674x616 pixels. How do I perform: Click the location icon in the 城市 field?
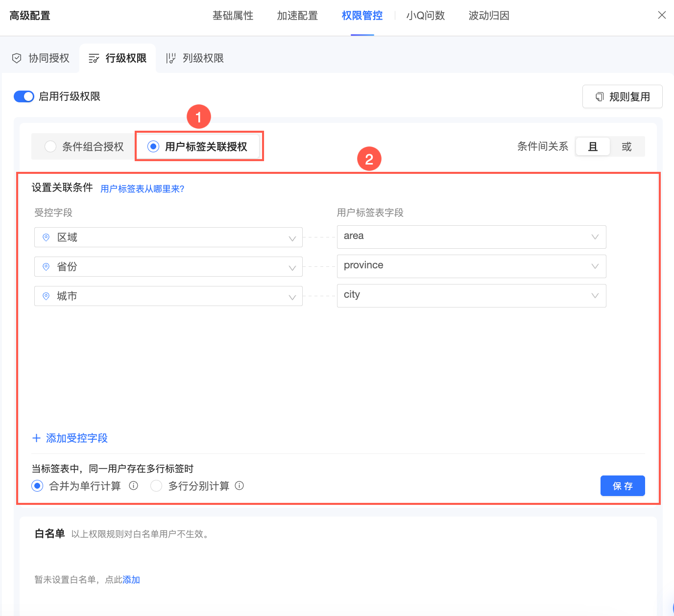46,296
